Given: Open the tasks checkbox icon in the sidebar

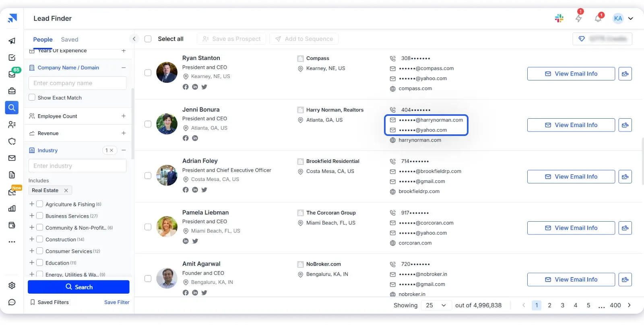Looking at the screenshot, I should pos(12,58).
